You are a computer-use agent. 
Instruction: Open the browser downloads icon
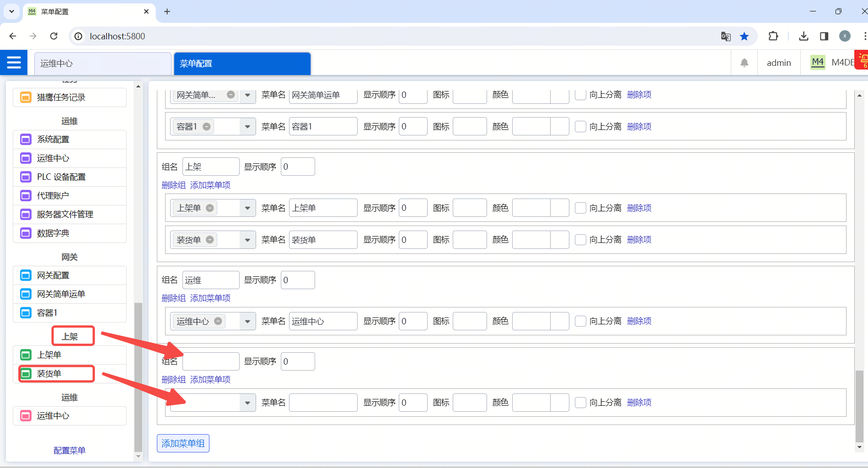pyautogui.click(x=804, y=36)
